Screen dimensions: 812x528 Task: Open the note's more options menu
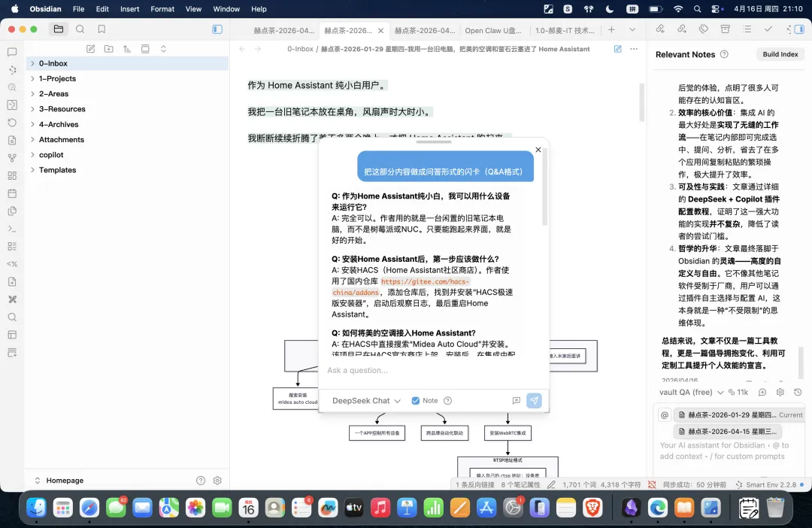634,49
